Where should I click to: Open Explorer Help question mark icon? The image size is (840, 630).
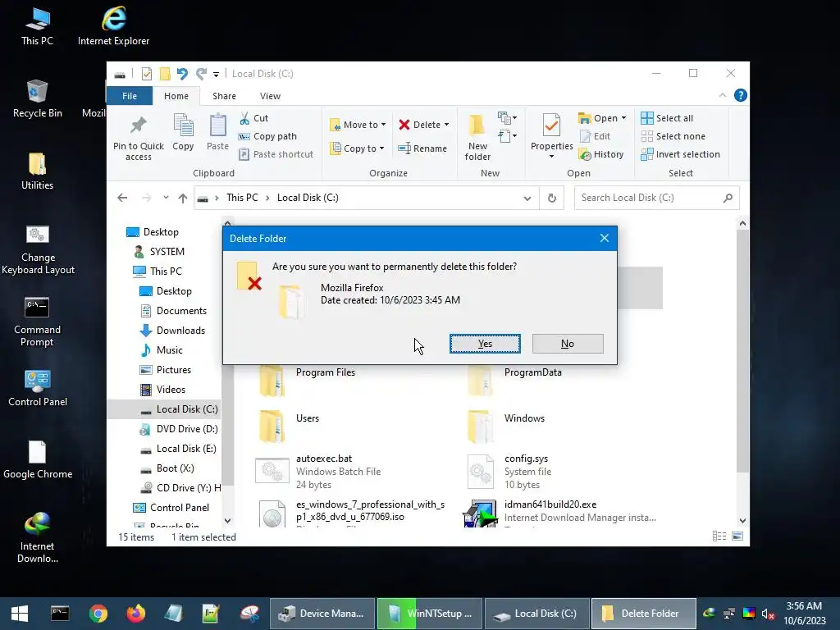[741, 95]
